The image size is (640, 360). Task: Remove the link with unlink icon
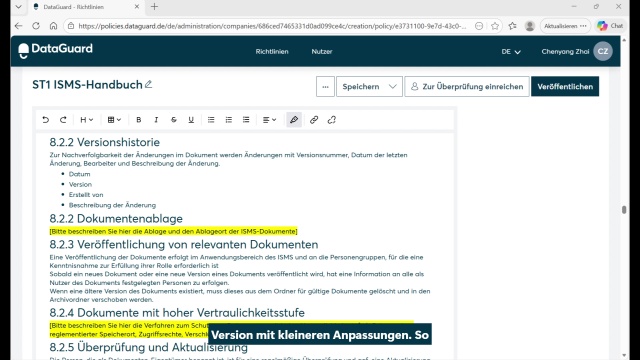[331, 120]
